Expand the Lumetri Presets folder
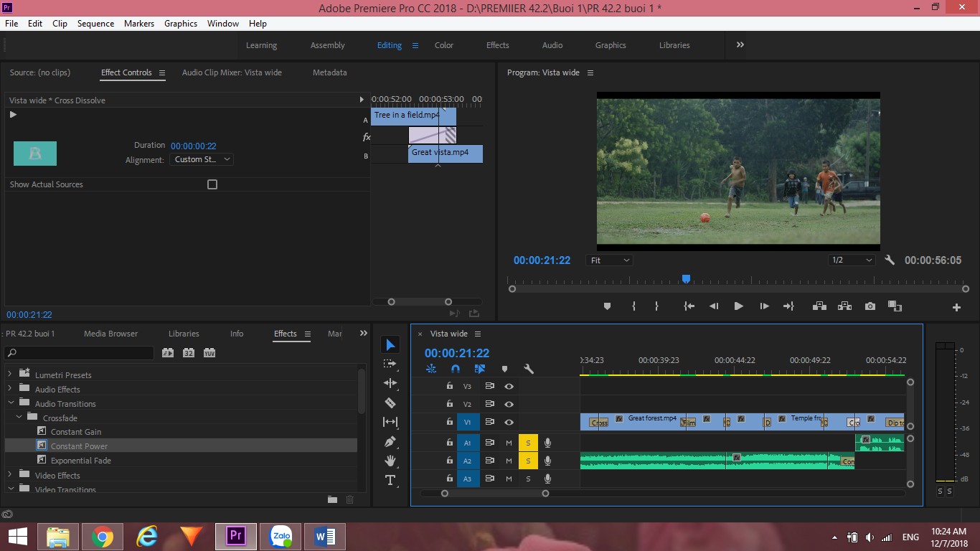This screenshot has height=551, width=980. (x=10, y=374)
